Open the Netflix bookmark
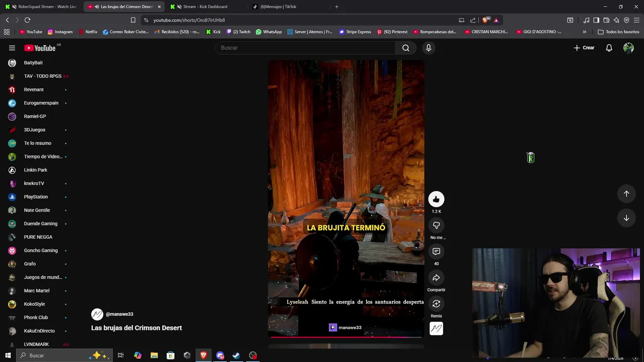 coord(88,32)
